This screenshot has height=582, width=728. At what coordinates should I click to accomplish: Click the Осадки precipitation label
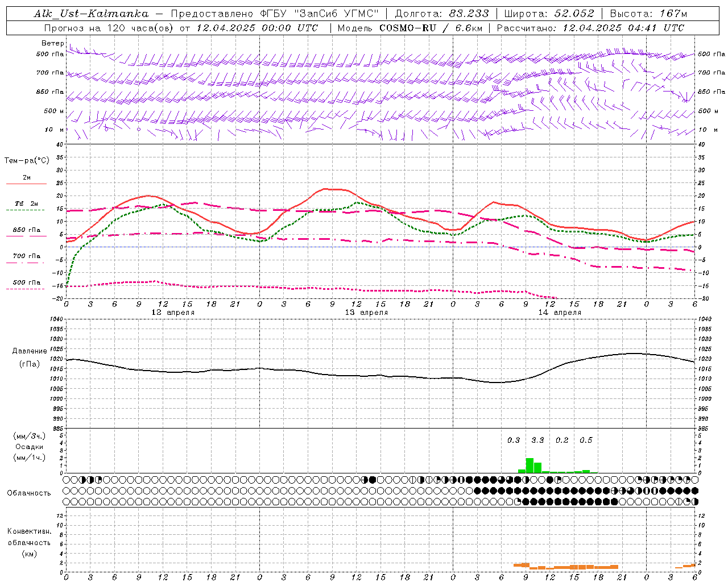30,447
